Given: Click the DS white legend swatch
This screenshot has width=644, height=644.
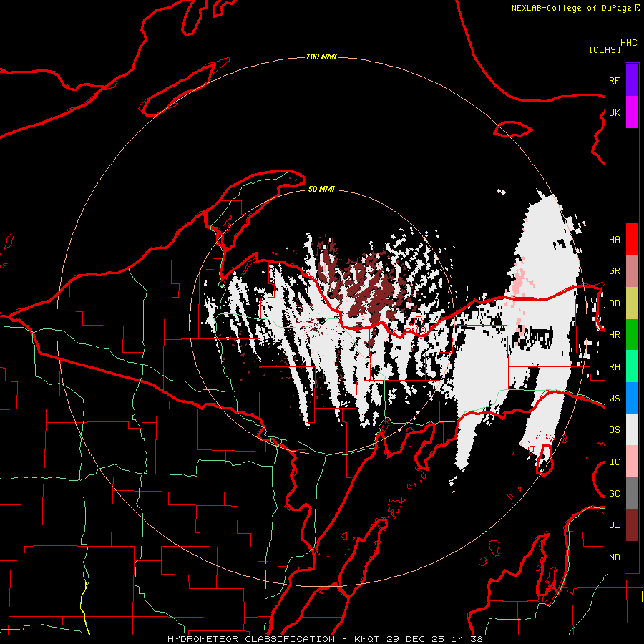Looking at the screenshot, I should point(632,429).
